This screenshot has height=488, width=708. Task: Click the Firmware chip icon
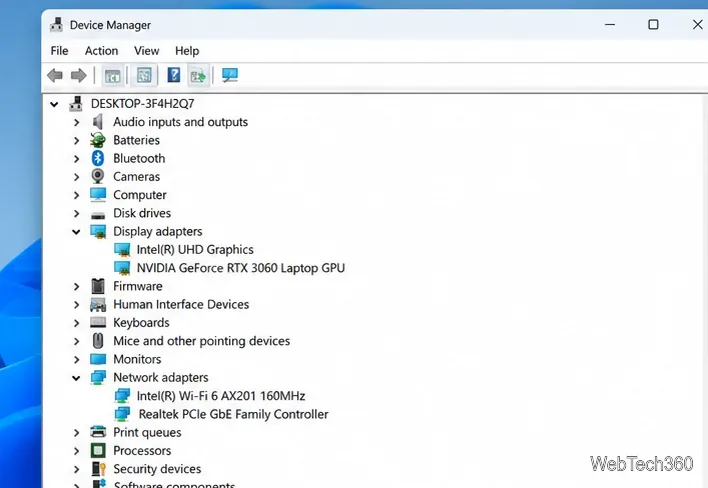pyautogui.click(x=98, y=286)
